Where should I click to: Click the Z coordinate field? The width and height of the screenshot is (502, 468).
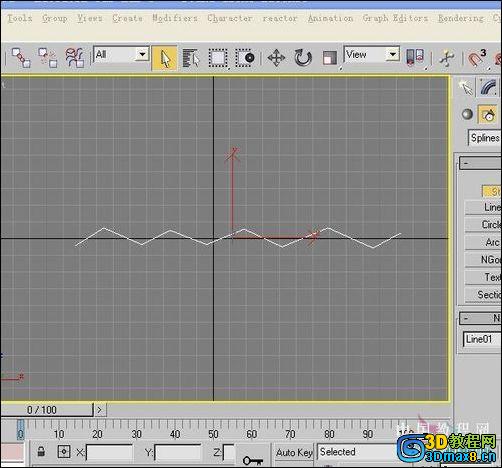click(x=229, y=453)
